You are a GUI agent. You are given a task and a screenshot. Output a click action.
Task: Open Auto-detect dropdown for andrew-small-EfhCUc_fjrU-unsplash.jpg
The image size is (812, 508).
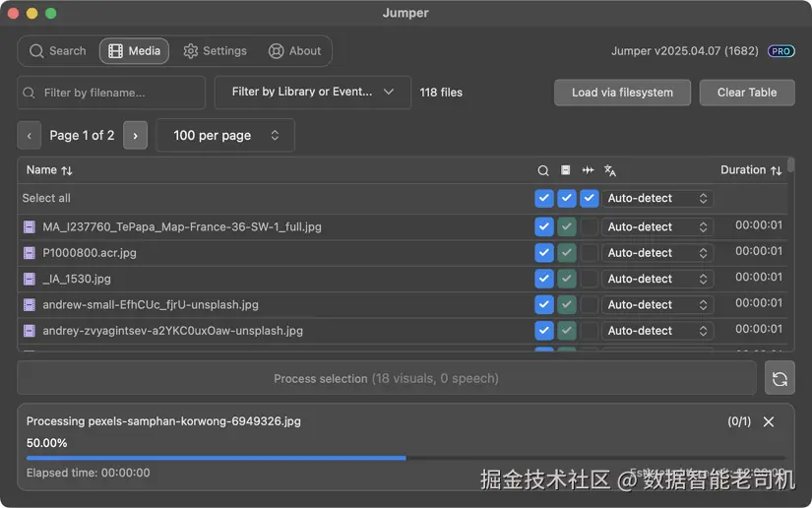coord(657,304)
